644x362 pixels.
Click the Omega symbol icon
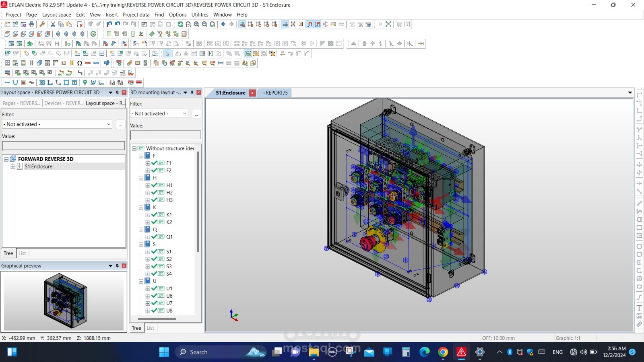pos(80,63)
